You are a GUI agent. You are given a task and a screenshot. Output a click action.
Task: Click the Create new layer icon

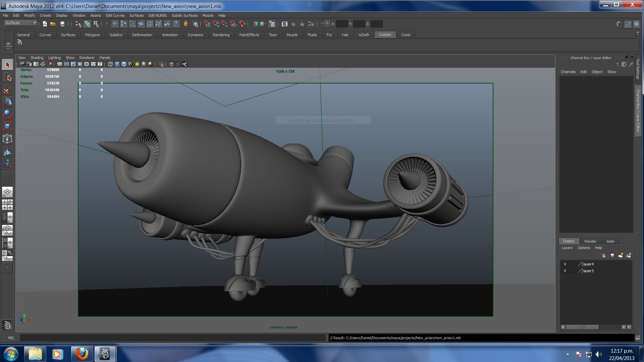620,255
